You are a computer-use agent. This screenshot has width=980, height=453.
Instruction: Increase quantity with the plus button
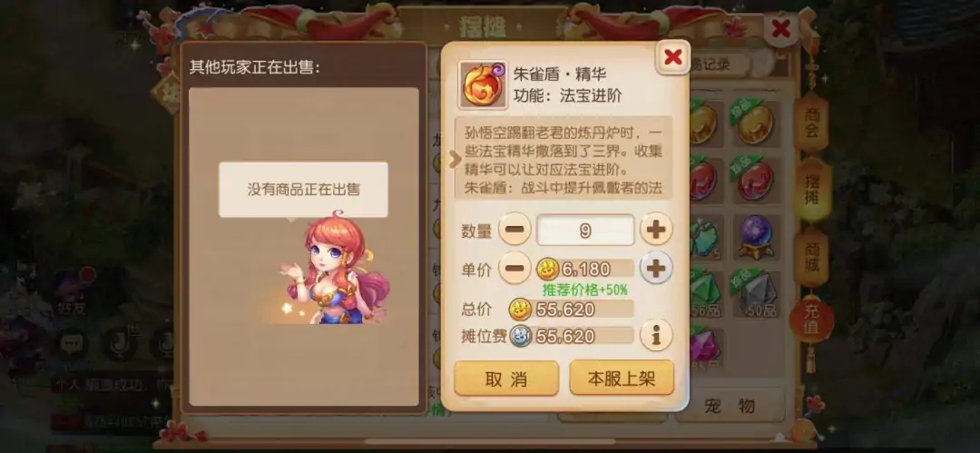656,230
